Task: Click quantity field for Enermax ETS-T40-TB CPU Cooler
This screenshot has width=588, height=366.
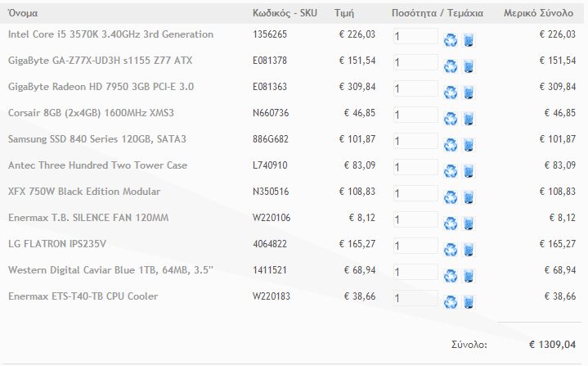Action: [415, 298]
